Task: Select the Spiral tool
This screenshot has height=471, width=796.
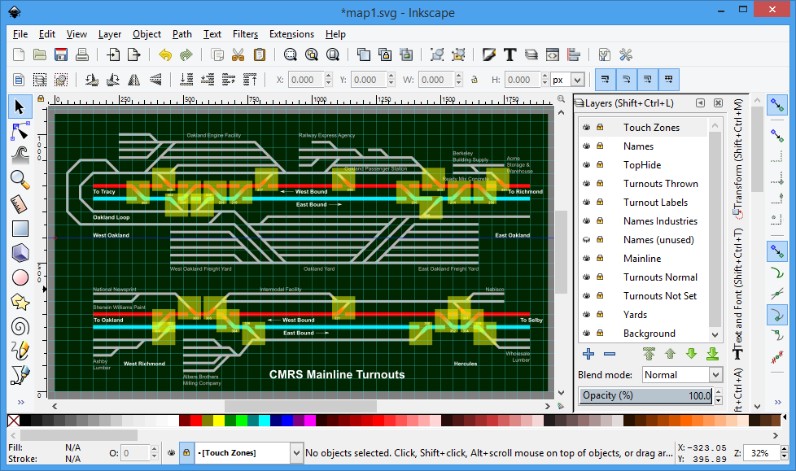Action: (x=19, y=326)
